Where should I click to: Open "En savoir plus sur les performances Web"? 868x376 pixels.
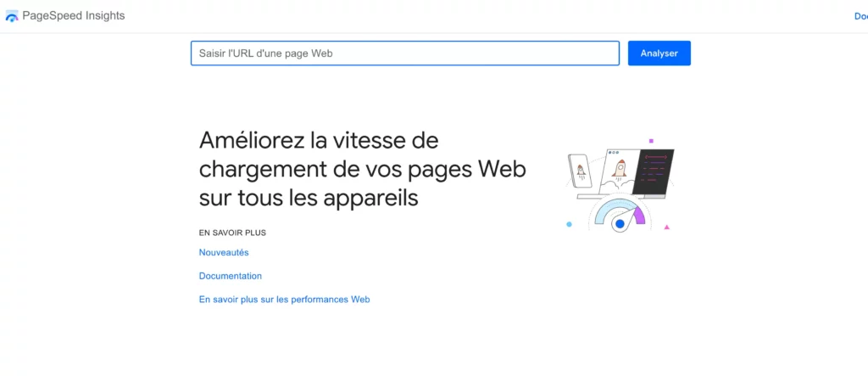click(284, 300)
